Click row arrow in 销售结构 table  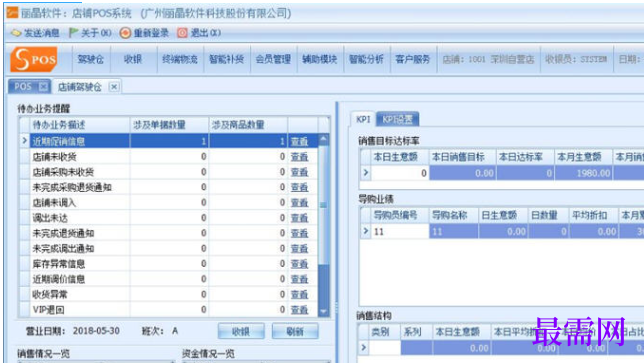[x=363, y=347]
